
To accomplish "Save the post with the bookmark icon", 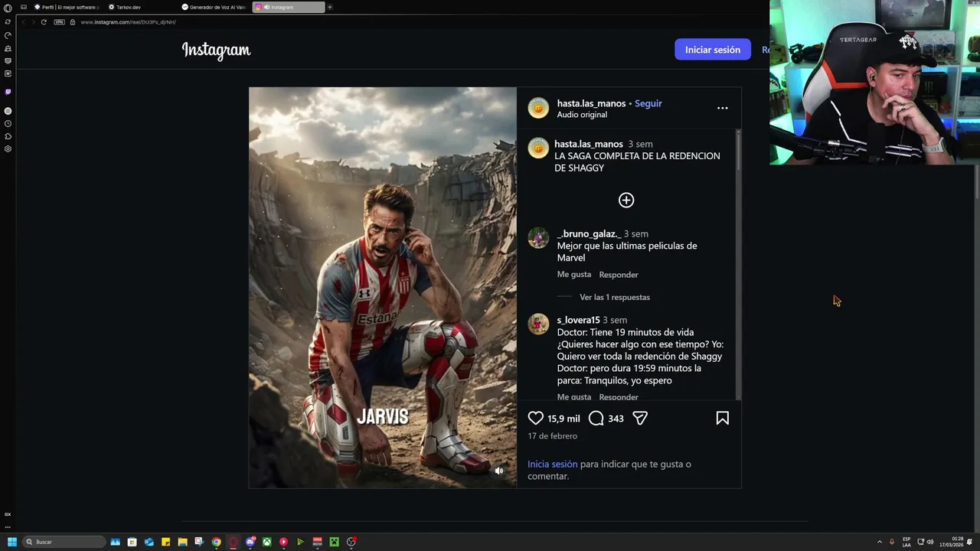I will coord(722,418).
